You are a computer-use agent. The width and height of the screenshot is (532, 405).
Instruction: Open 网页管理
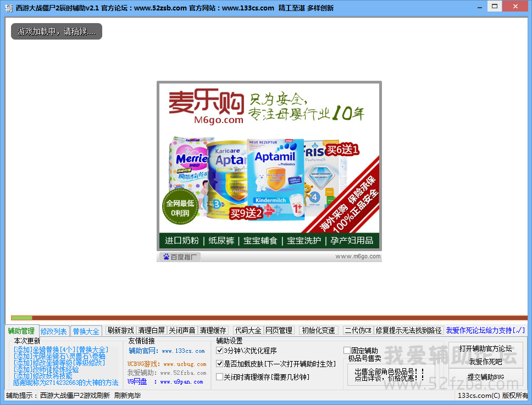[x=279, y=330]
